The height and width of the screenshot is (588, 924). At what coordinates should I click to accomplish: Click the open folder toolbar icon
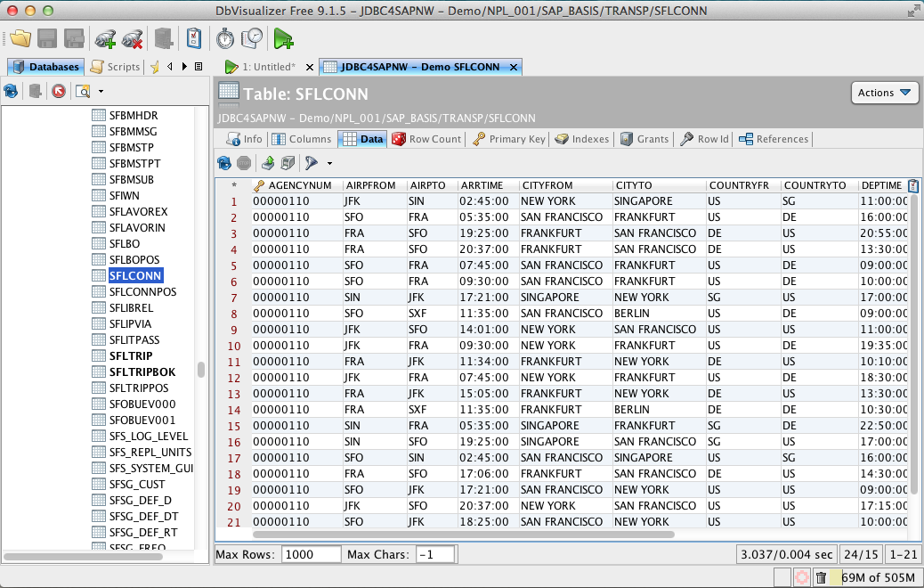[x=20, y=39]
